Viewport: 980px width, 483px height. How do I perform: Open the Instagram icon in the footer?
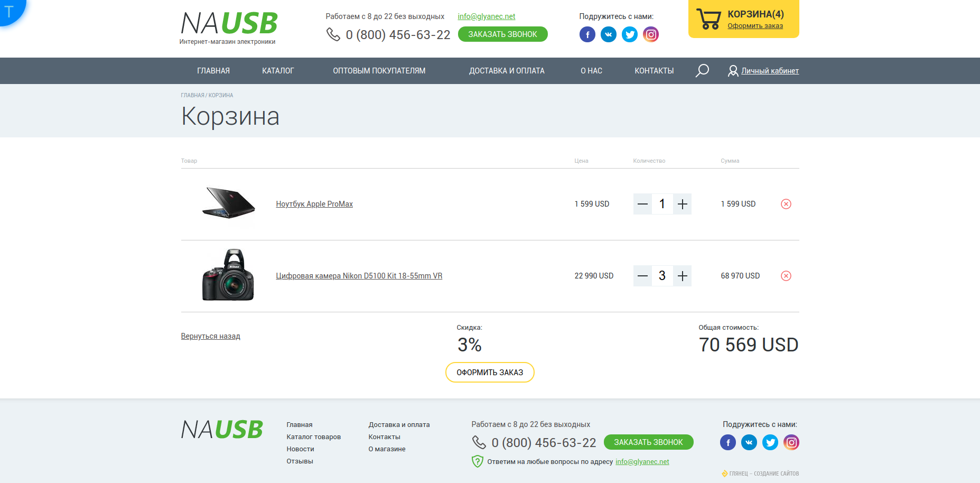click(x=791, y=442)
